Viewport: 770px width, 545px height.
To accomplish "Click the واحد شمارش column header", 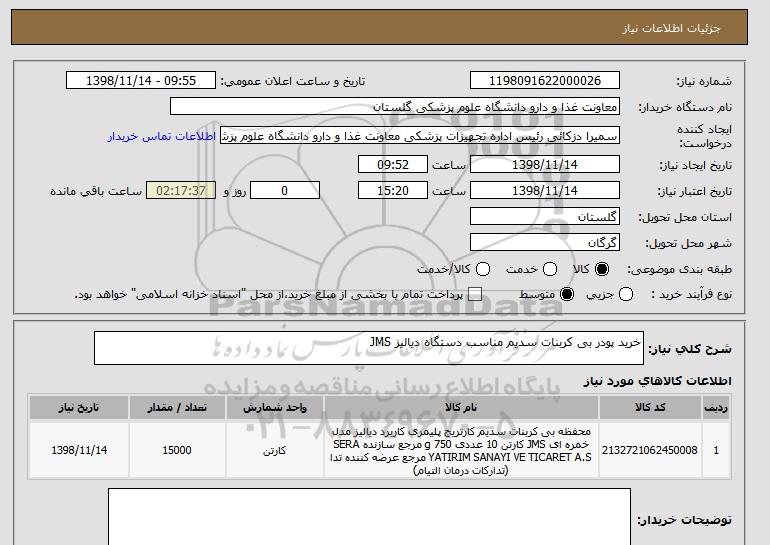I will coord(275,408).
